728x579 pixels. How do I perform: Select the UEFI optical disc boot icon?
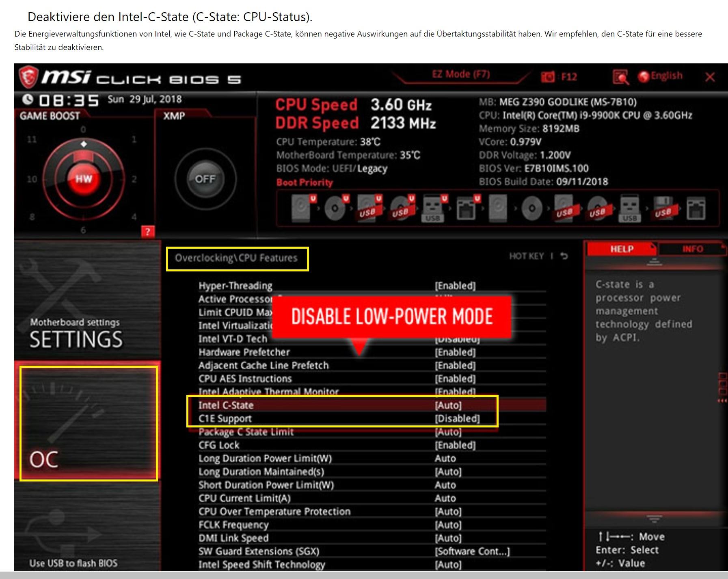pyautogui.click(x=335, y=208)
